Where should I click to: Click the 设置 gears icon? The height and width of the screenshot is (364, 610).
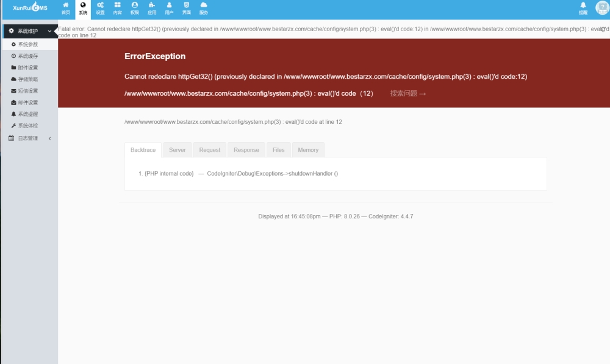pyautogui.click(x=100, y=7)
